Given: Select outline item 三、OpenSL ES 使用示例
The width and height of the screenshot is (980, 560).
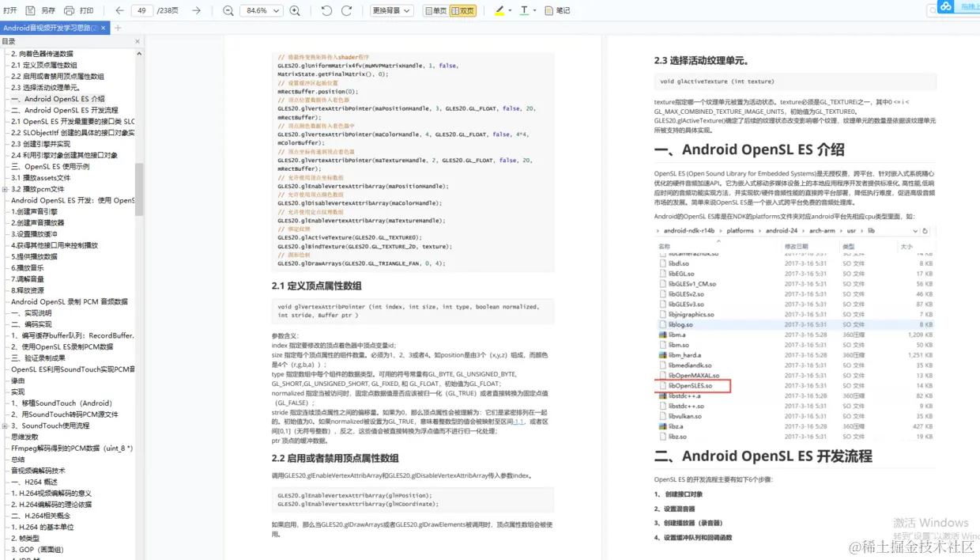Looking at the screenshot, I should coord(50,166).
